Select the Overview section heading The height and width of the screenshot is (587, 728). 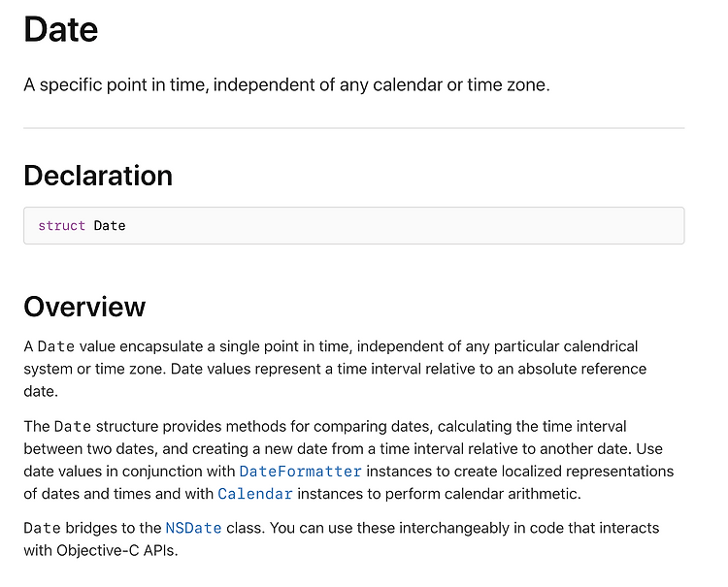84,307
